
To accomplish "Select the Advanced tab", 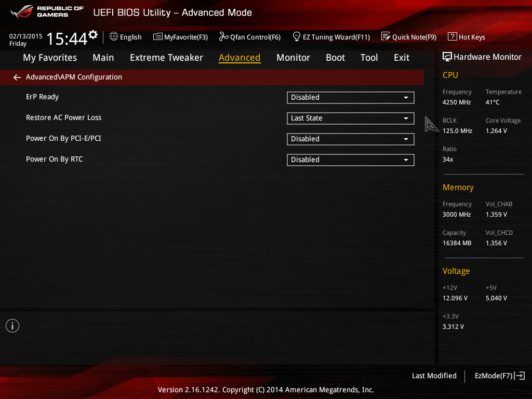I will click(240, 58).
